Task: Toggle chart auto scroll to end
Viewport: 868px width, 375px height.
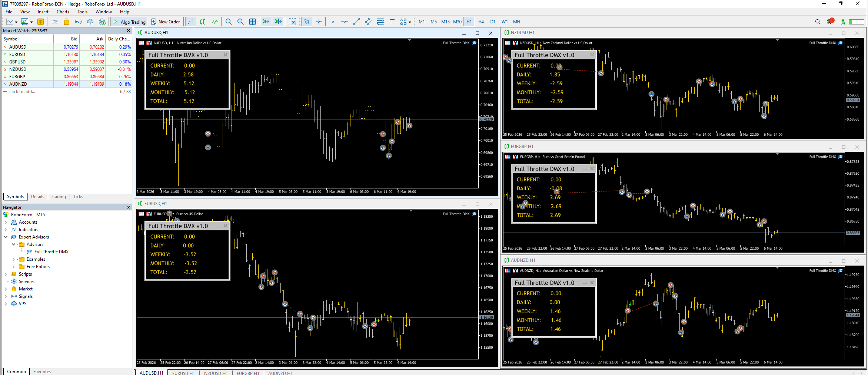Action: 266,22
